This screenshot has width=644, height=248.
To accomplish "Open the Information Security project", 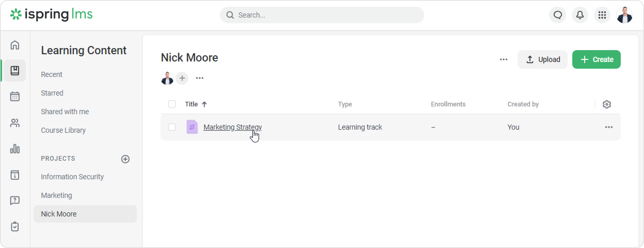I will pyautogui.click(x=72, y=177).
